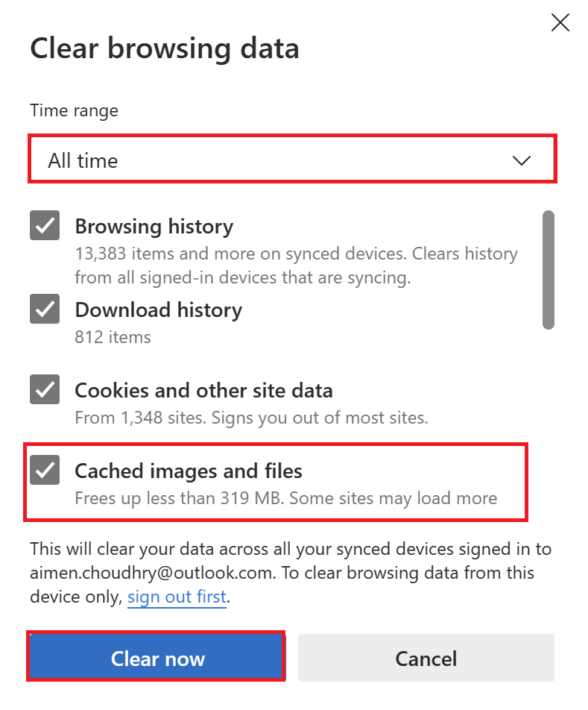588x710 pixels.
Task: Click the Time range field label
Action: 74,111
